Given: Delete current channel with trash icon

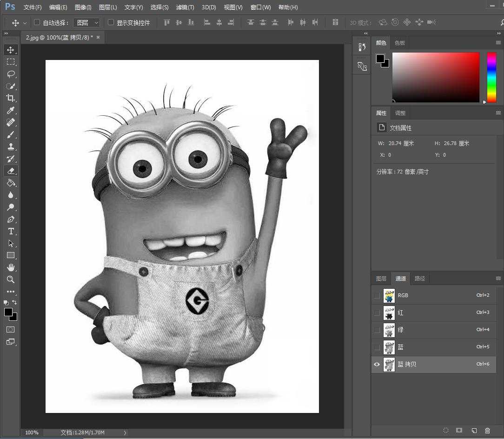Looking at the screenshot, I should [x=487, y=431].
